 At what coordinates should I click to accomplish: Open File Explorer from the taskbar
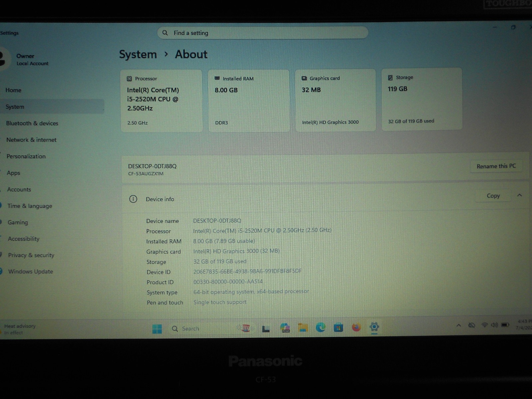[x=303, y=328]
